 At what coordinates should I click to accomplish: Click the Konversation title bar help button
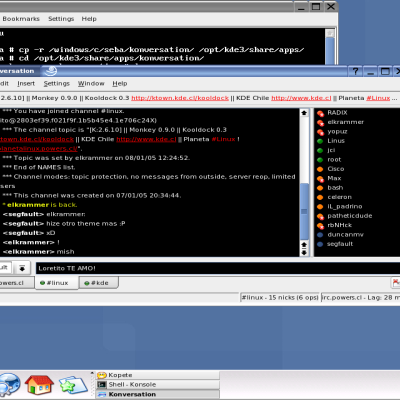click(x=355, y=71)
